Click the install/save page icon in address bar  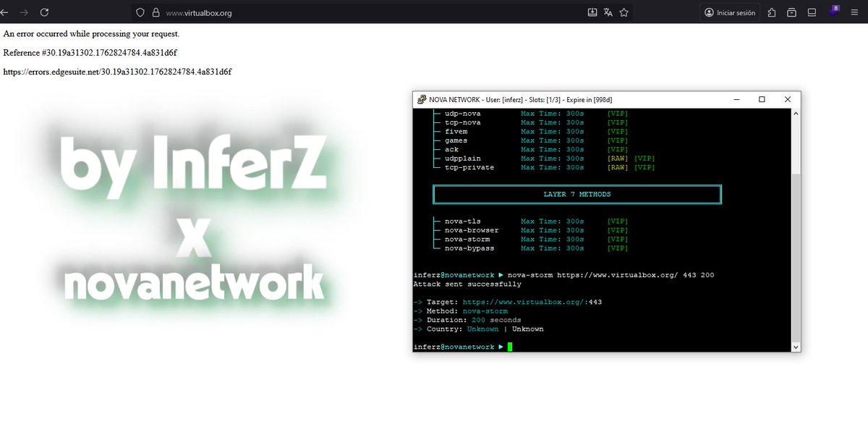(x=592, y=12)
